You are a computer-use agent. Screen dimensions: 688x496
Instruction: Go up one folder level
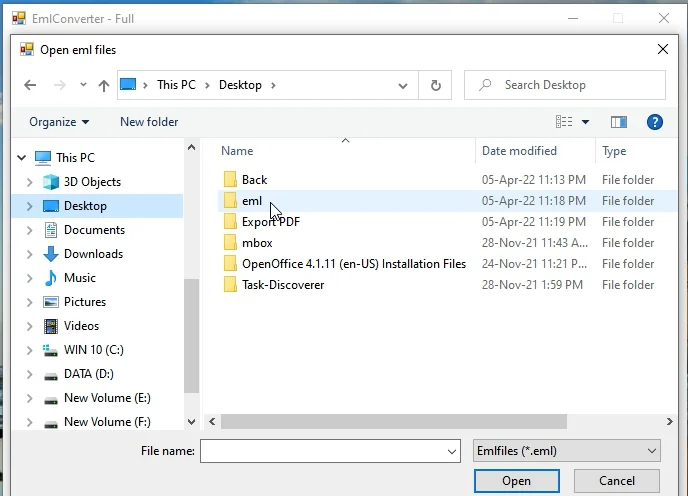pyautogui.click(x=104, y=85)
